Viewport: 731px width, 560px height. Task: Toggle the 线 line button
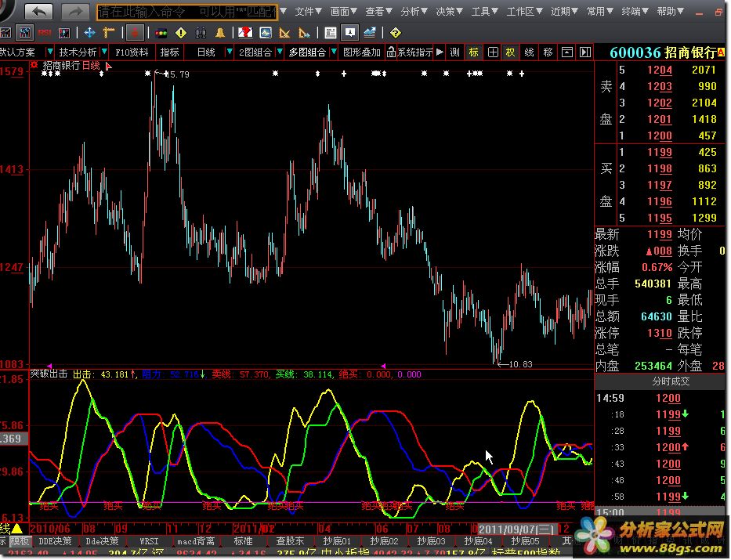click(x=529, y=52)
